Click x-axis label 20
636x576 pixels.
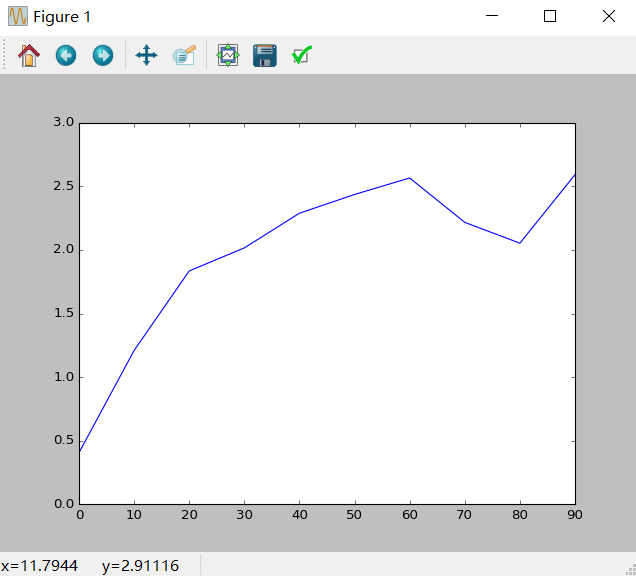point(189,515)
